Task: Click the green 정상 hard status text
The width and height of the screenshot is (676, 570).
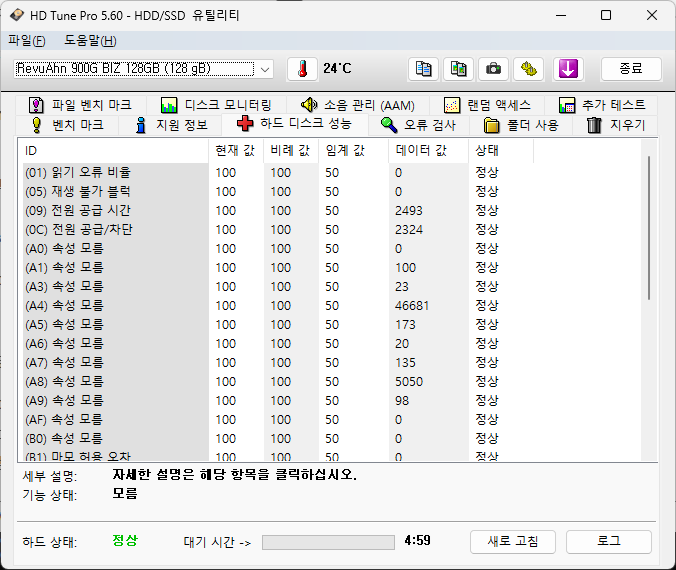Action: click(125, 540)
